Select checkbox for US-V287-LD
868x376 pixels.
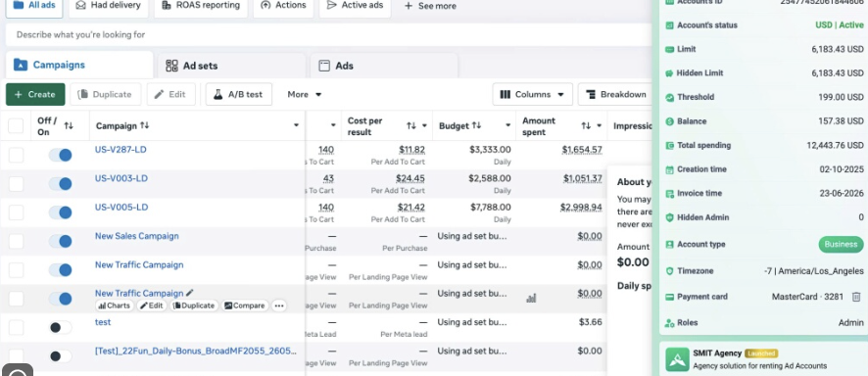[16, 155]
